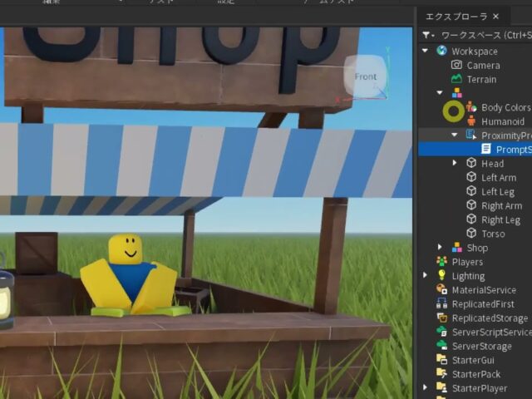Click the ReplicatedFirst icon
Viewport: 532px width, 399px height.
pos(441,303)
